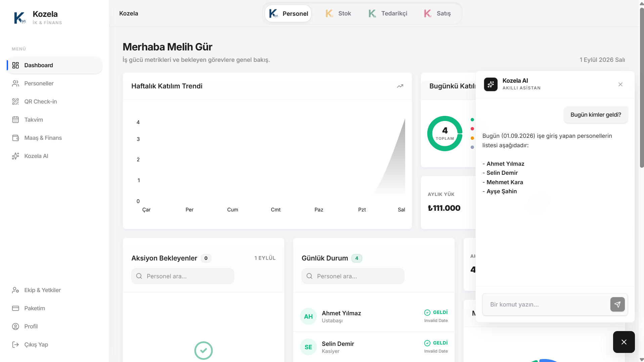Click the GELDİ status check icon for Ahmet Yılmaz
Image resolution: width=644 pixels, height=362 pixels.
427,313
